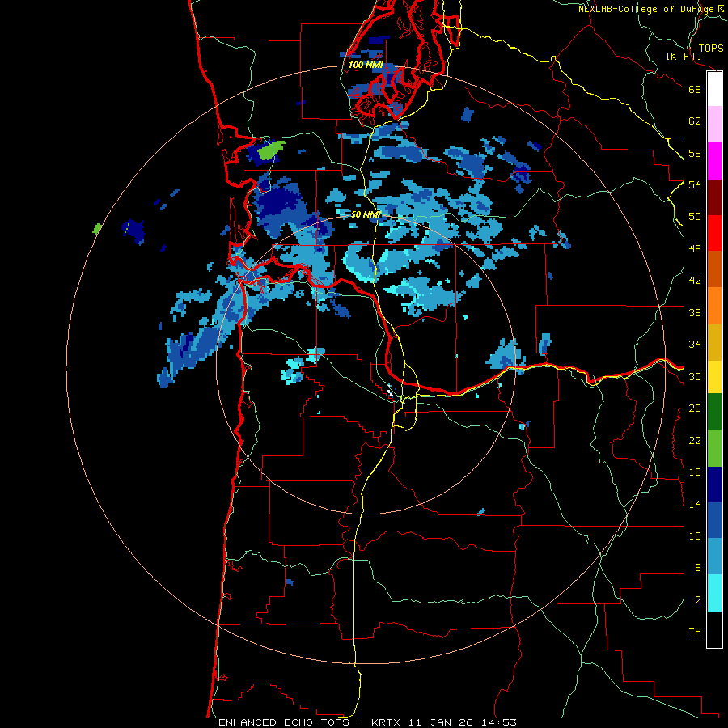The image size is (728, 728).
Task: Click the gold legend swatch
Action: (x=714, y=342)
